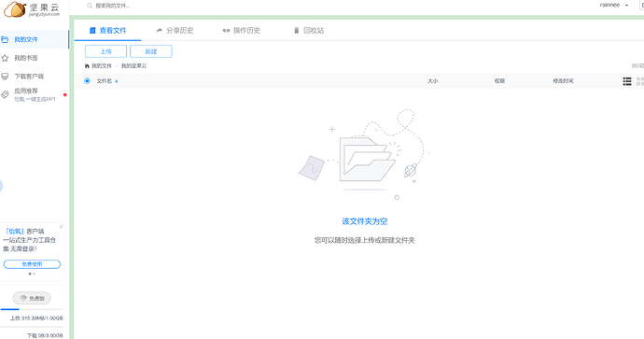
Task: Click 我的坚果云 in the breadcrumb
Action: point(133,65)
